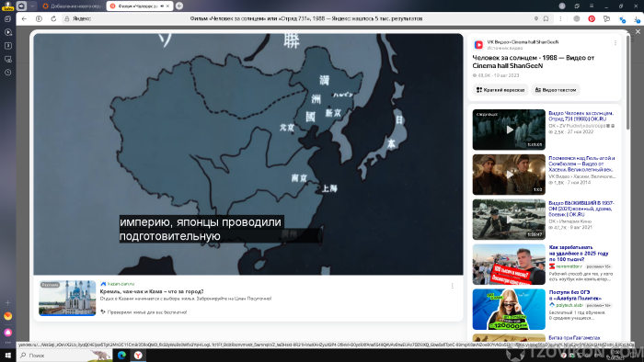Click the overlapping windows icon in title bar

tap(577, 6)
